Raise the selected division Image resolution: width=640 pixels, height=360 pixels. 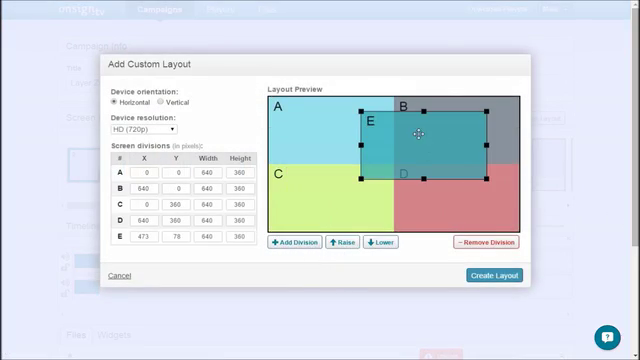click(342, 242)
